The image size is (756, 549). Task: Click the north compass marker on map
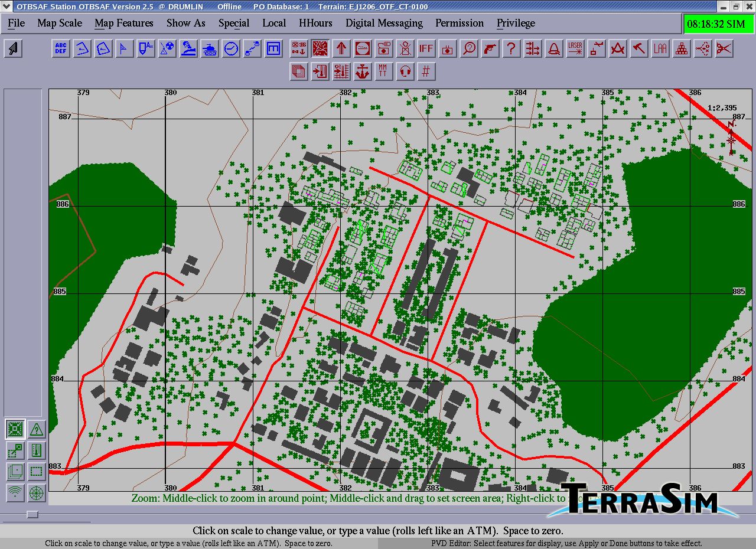tap(732, 138)
